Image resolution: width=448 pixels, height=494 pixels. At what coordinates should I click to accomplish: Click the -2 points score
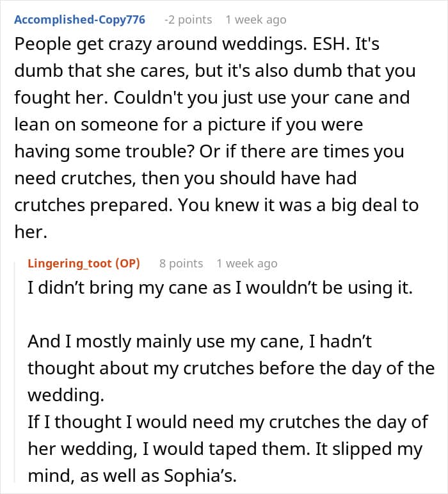click(x=188, y=20)
